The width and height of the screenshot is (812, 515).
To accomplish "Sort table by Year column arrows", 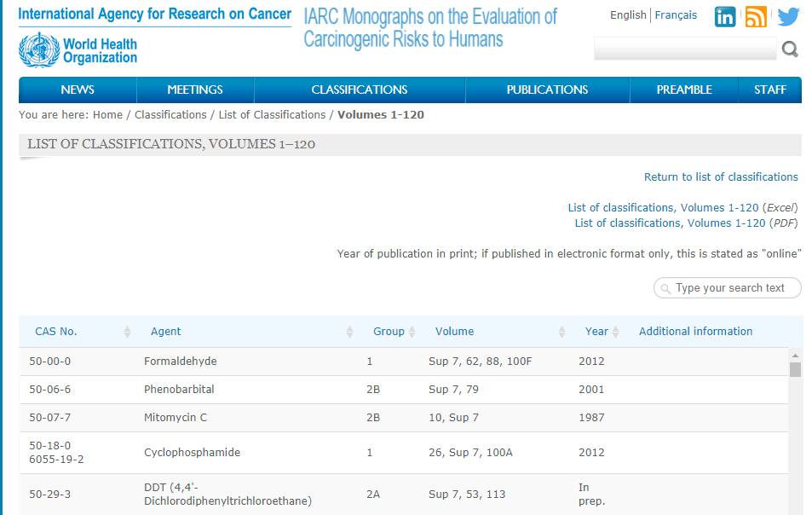I will point(616,332).
